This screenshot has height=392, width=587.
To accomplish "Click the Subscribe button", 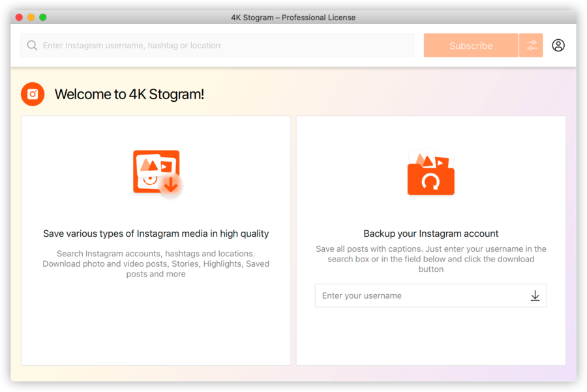I will point(471,45).
